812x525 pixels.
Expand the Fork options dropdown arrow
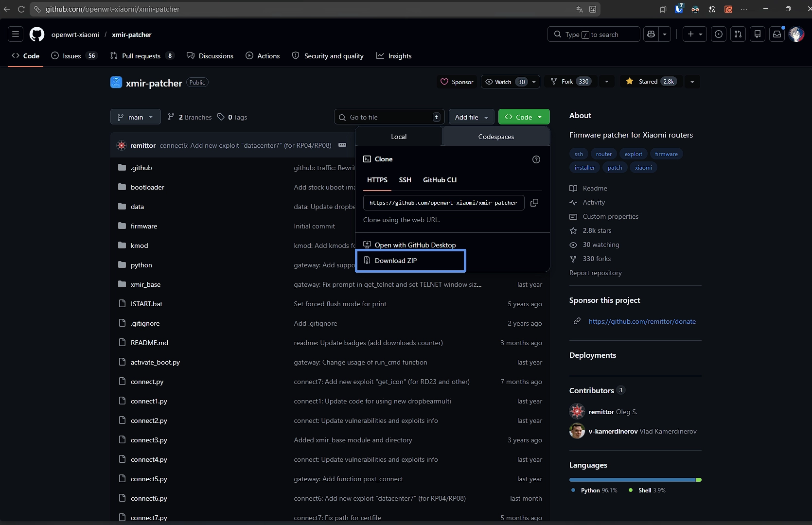(606, 82)
